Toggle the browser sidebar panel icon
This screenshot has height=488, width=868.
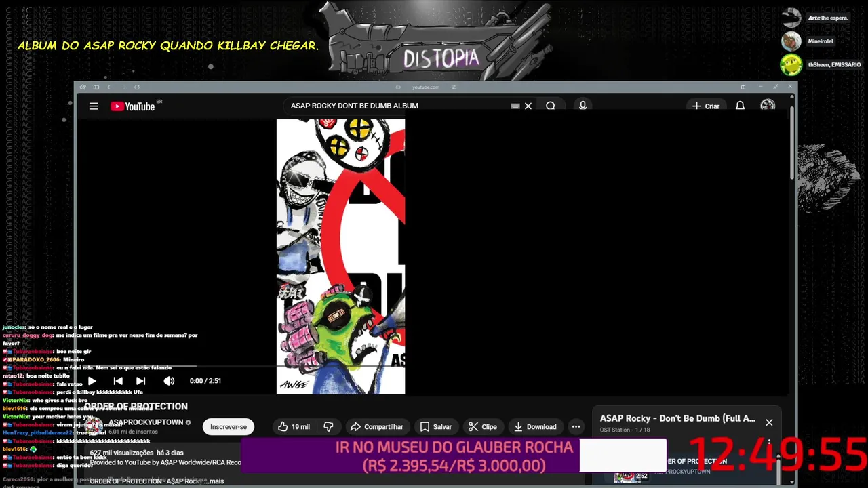[x=96, y=87]
